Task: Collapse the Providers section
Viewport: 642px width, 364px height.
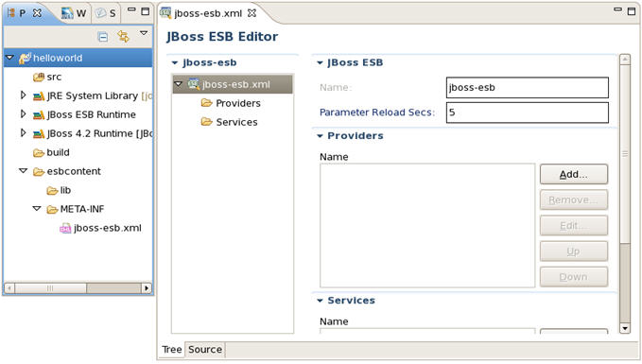Action: tap(320, 136)
